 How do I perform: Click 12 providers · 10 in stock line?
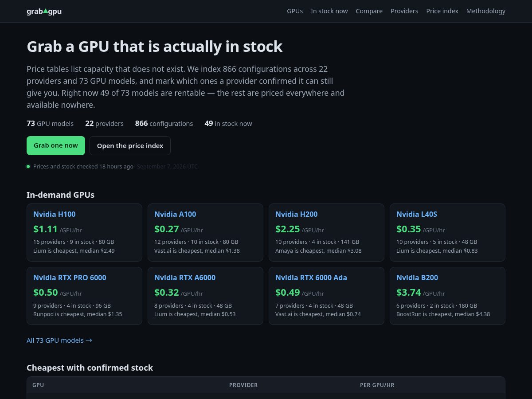coord(196,242)
